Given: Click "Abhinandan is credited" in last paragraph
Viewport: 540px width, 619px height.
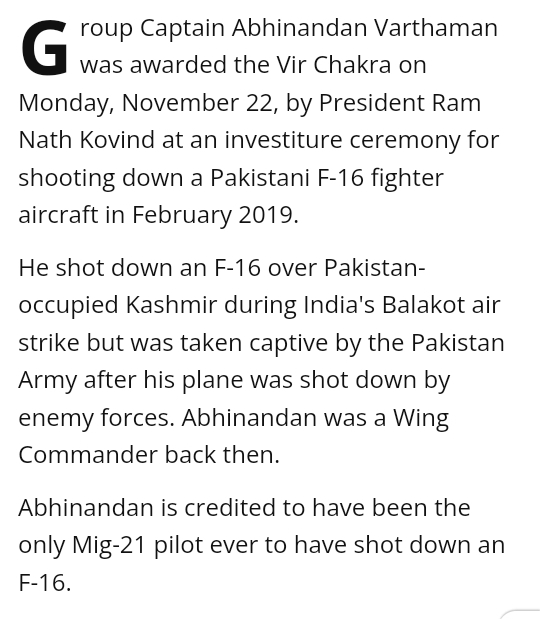Looking at the screenshot, I should point(147,507).
